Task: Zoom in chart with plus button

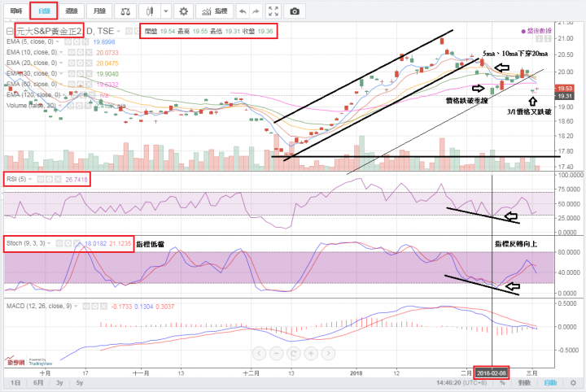Action: (311, 353)
